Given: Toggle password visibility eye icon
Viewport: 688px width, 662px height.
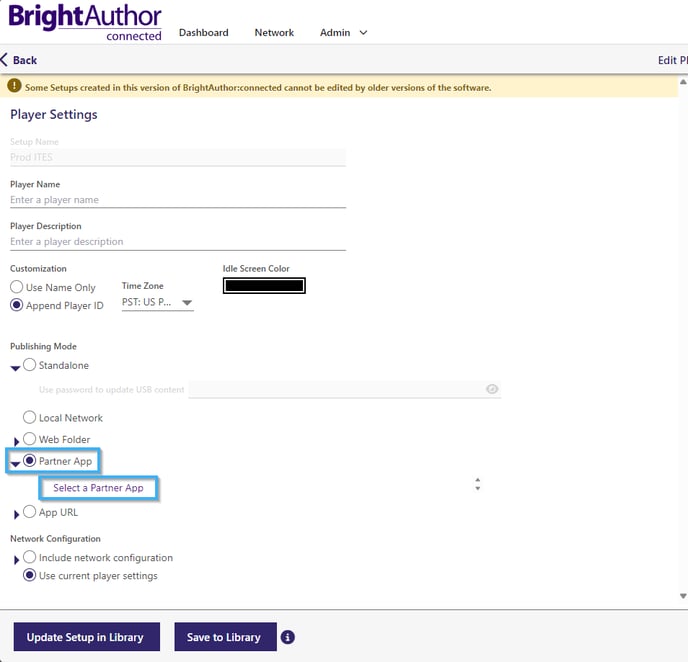Looking at the screenshot, I should click(492, 389).
